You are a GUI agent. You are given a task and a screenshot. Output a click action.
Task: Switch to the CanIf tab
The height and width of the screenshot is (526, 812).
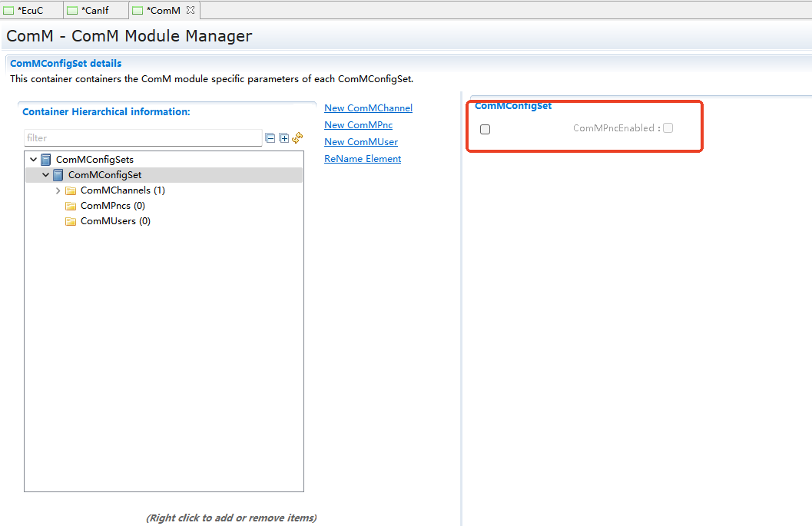coord(94,10)
